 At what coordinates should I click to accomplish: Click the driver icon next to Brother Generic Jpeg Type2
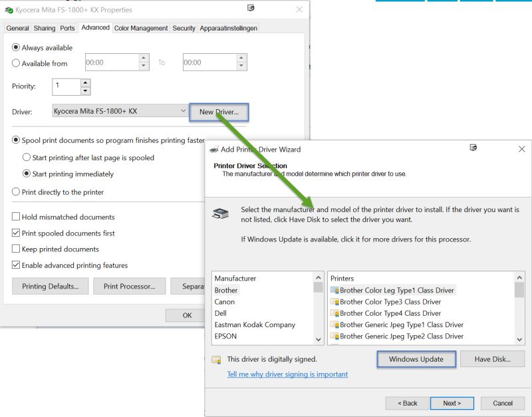coord(336,337)
